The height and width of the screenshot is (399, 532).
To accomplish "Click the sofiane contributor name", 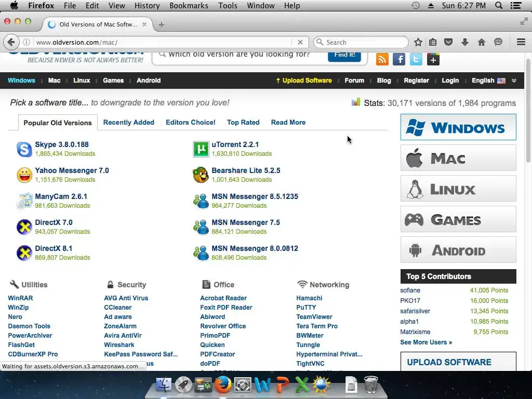I will 410,290.
